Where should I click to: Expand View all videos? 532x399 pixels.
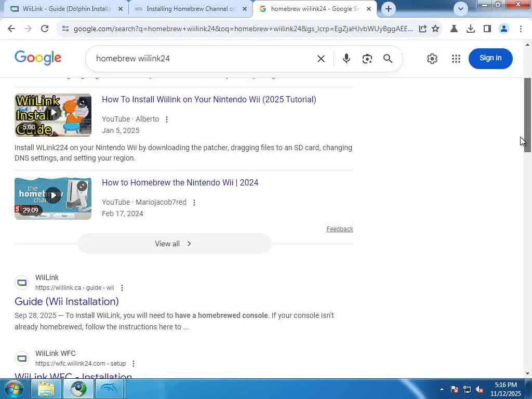click(x=175, y=244)
